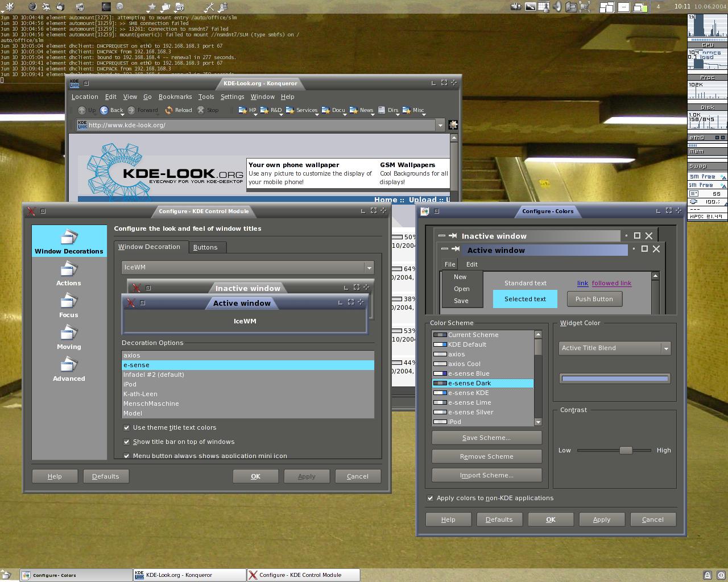This screenshot has width=728, height=582.
Task: Open the Docu bookmark folder
Action: [x=334, y=110]
